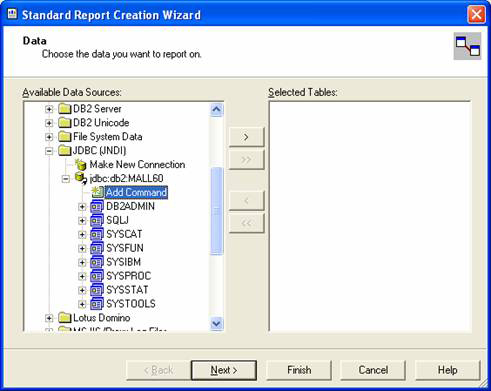The image size is (491, 391).
Task: Click the wizard icon in the title bar
Action: tap(12, 14)
